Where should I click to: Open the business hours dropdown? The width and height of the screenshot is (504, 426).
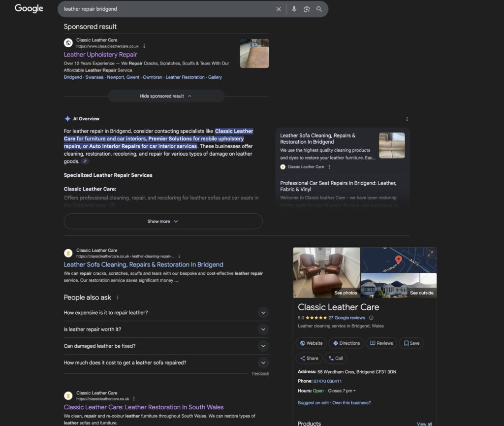click(x=354, y=391)
